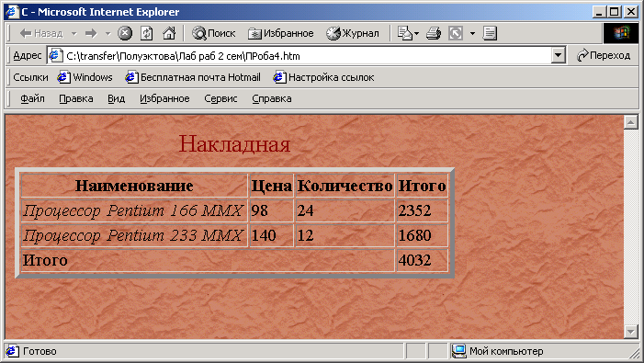The height and width of the screenshot is (363, 644).
Task: Click the quantity cell 12
Action: point(345,235)
